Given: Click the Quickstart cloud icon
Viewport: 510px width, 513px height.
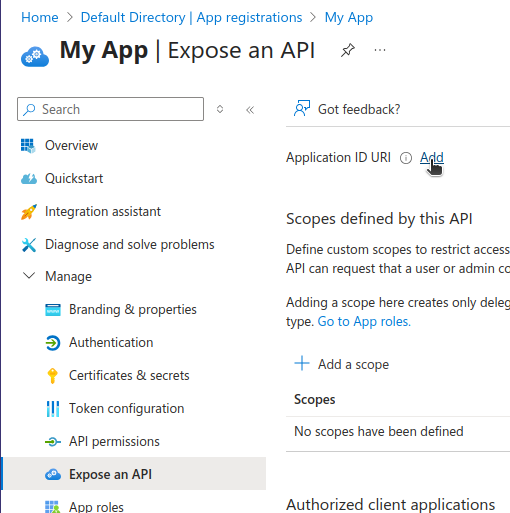Looking at the screenshot, I should [29, 179].
